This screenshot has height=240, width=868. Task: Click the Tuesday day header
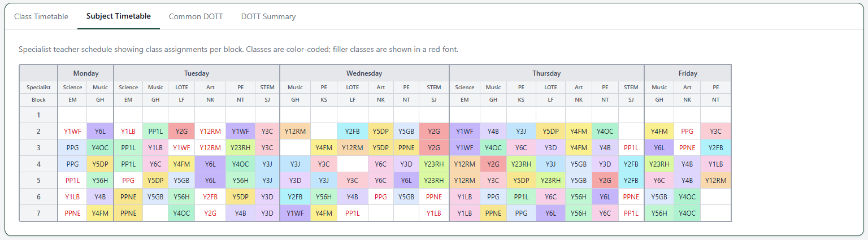pos(197,73)
